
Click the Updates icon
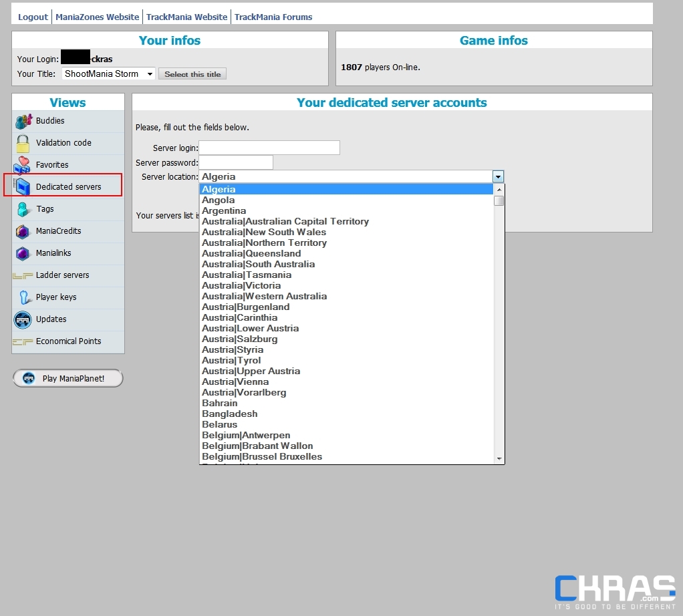[x=23, y=319]
